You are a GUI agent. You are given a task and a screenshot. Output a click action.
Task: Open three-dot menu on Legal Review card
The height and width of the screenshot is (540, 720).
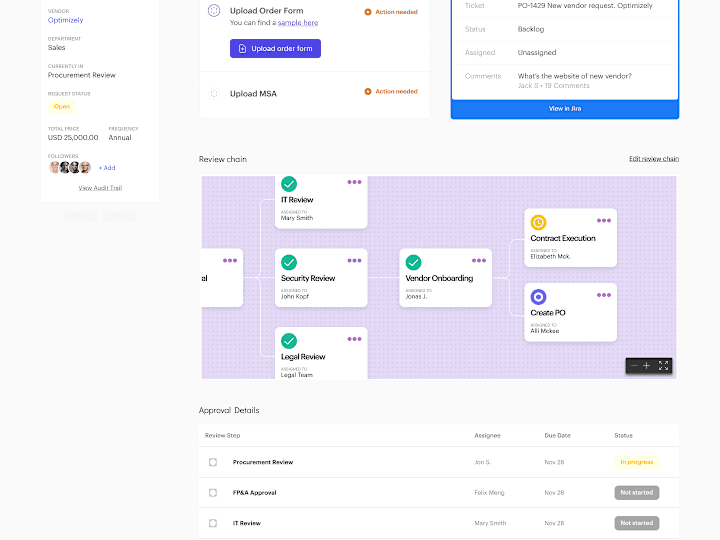coord(354,339)
